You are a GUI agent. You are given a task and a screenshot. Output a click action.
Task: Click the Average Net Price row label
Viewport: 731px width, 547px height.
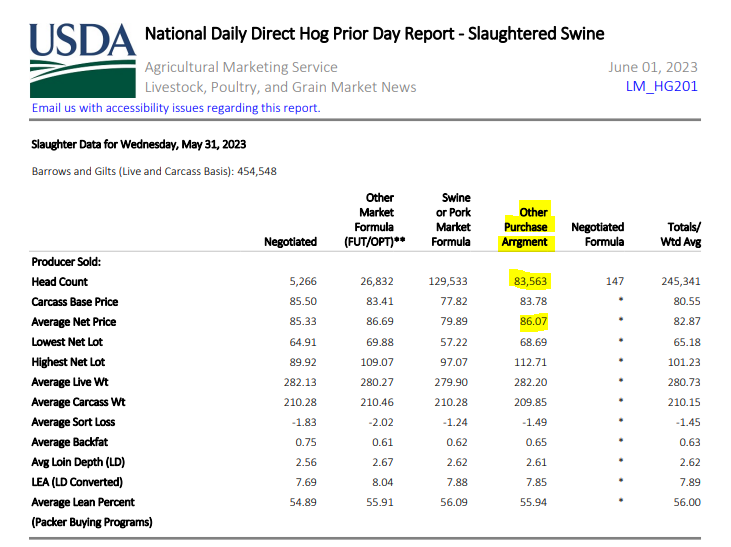74,322
